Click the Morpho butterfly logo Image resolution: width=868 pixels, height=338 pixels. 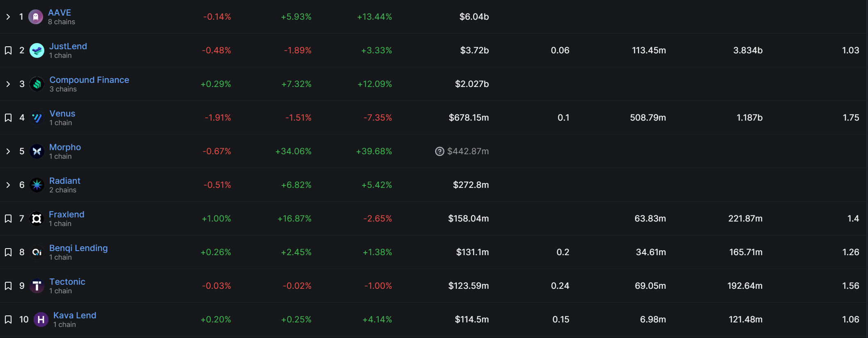[x=37, y=151]
